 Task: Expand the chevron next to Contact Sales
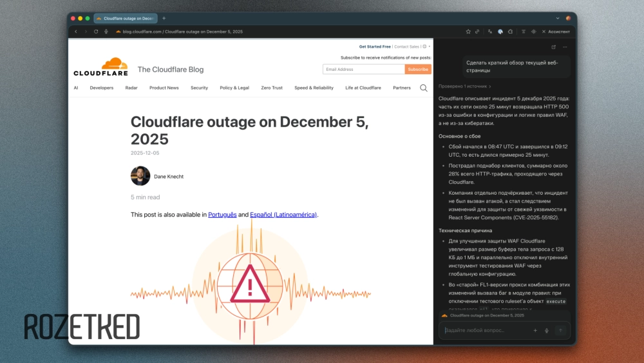(x=428, y=46)
